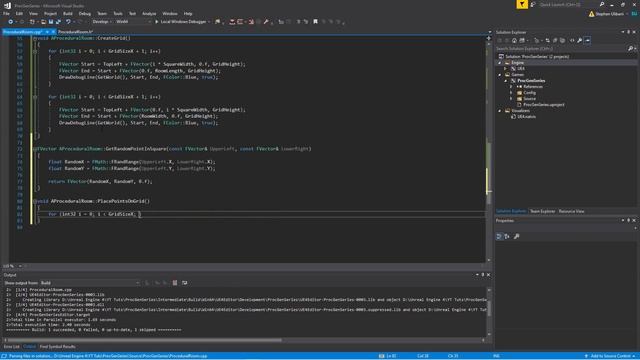Collapse the Games folder node
The height and width of the screenshot is (360, 640).
500,75
